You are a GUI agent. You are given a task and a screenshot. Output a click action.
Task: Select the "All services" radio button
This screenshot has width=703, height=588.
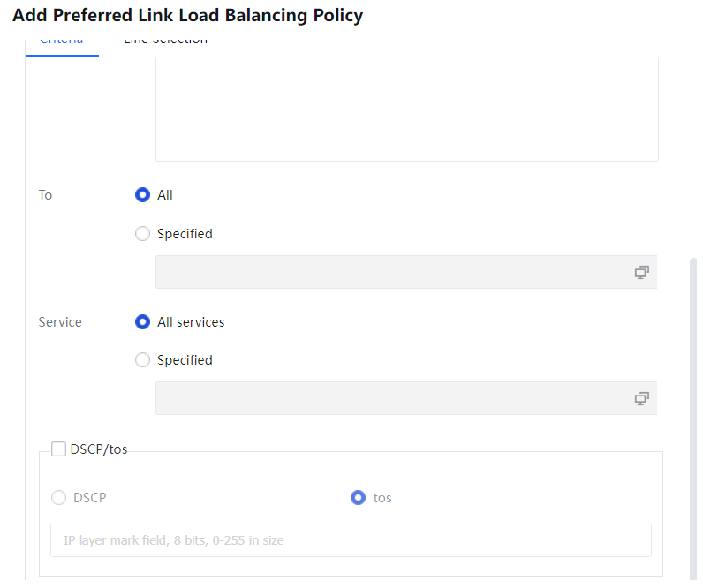click(142, 322)
